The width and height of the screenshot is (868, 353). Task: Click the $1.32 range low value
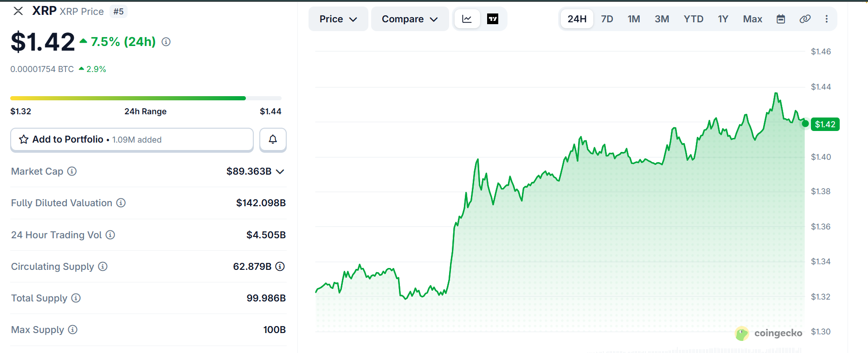point(21,111)
